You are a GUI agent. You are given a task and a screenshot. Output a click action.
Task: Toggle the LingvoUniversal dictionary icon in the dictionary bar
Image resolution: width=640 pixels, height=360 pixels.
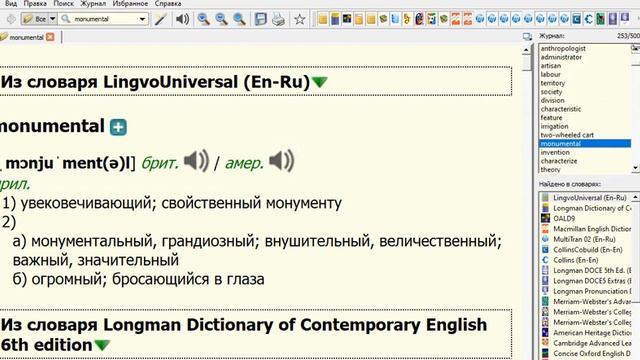(323, 19)
